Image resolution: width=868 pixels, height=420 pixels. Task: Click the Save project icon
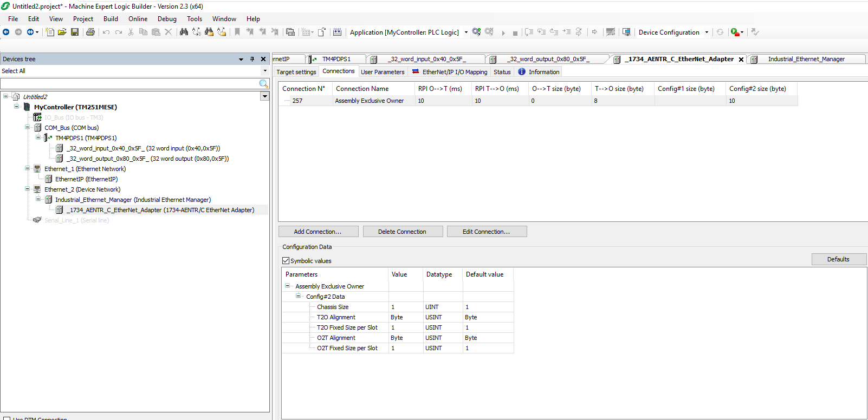tap(75, 32)
